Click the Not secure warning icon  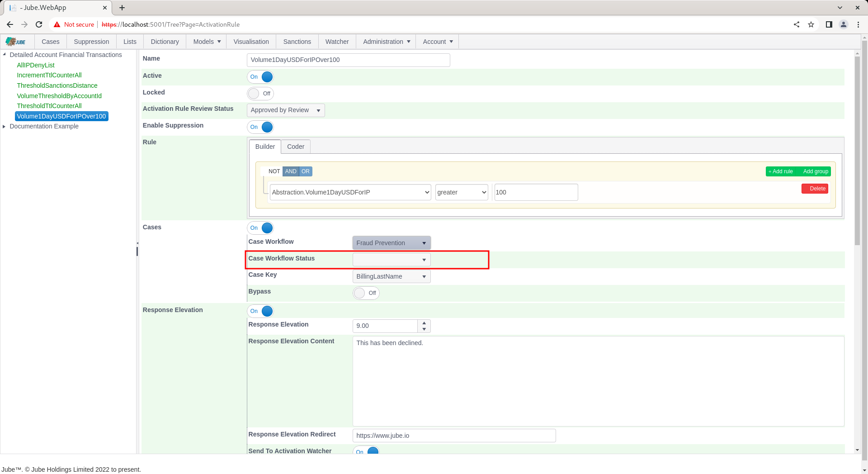(57, 24)
